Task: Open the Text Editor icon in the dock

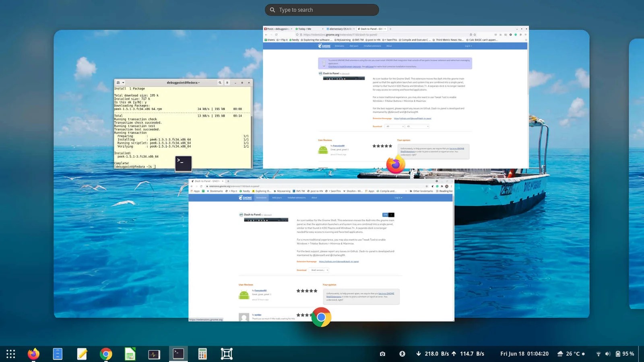Action: tap(82, 354)
